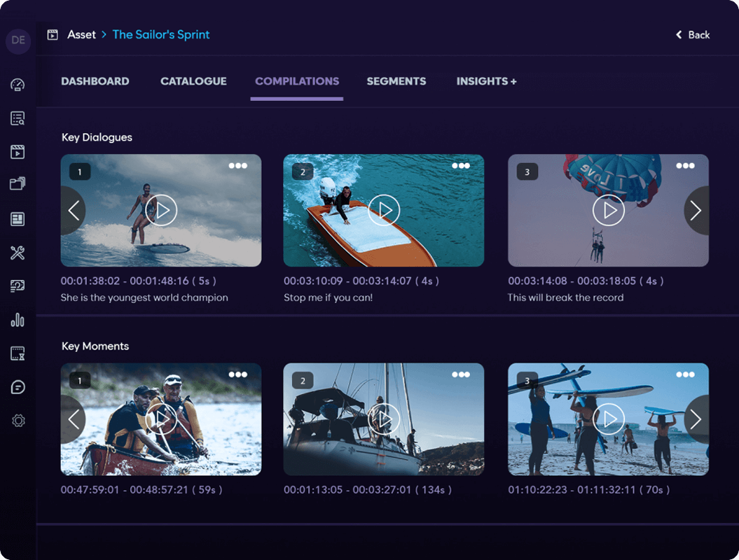Viewport: 739px width, 560px height.
Task: Click the chat message icon in sidebar
Action: 18,387
